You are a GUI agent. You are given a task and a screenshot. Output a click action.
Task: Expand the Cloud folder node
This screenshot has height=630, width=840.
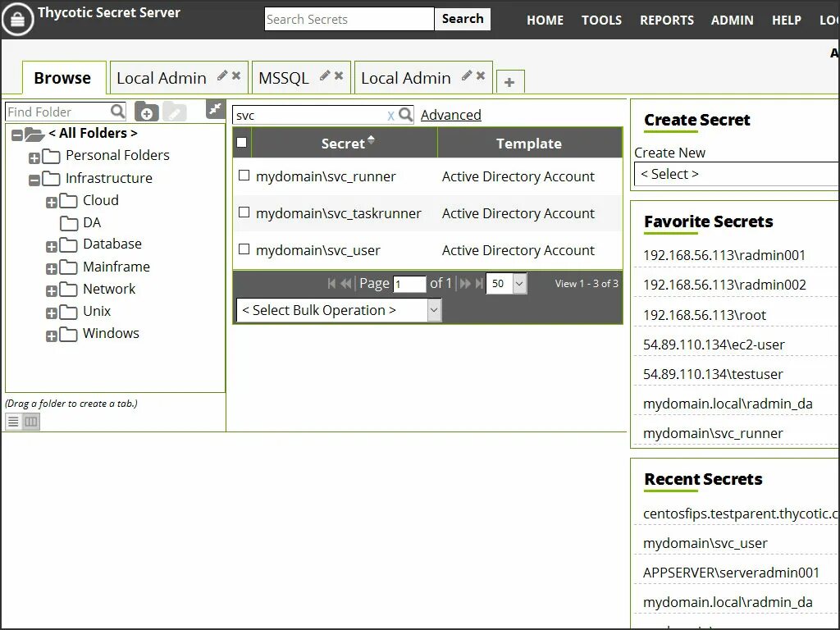[x=52, y=203]
